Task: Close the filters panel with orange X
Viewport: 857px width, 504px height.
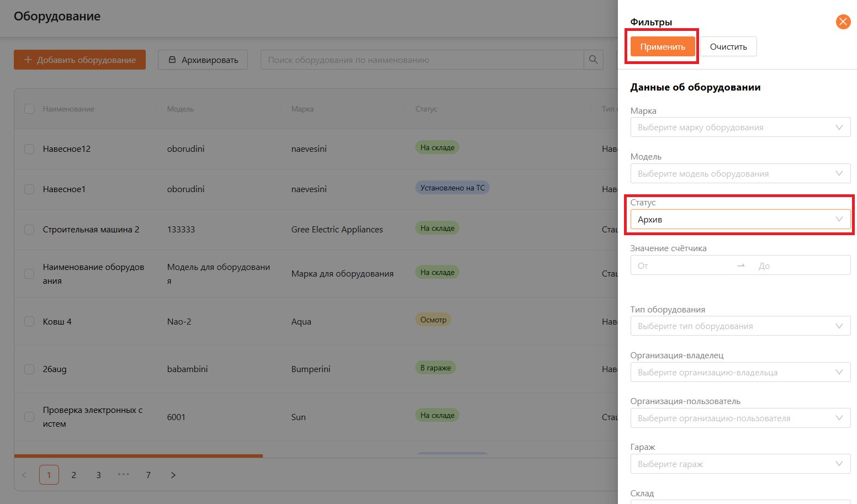Action: click(x=843, y=22)
